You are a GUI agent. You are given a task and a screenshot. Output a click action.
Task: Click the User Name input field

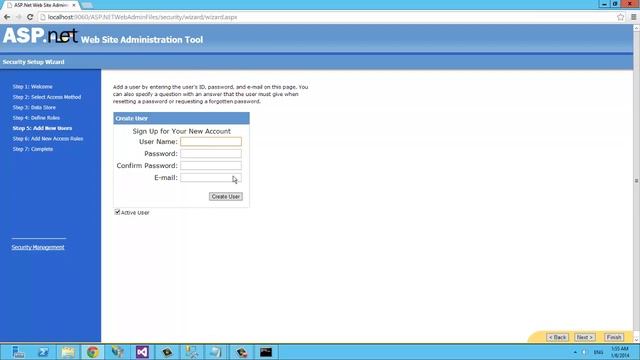tap(211, 142)
